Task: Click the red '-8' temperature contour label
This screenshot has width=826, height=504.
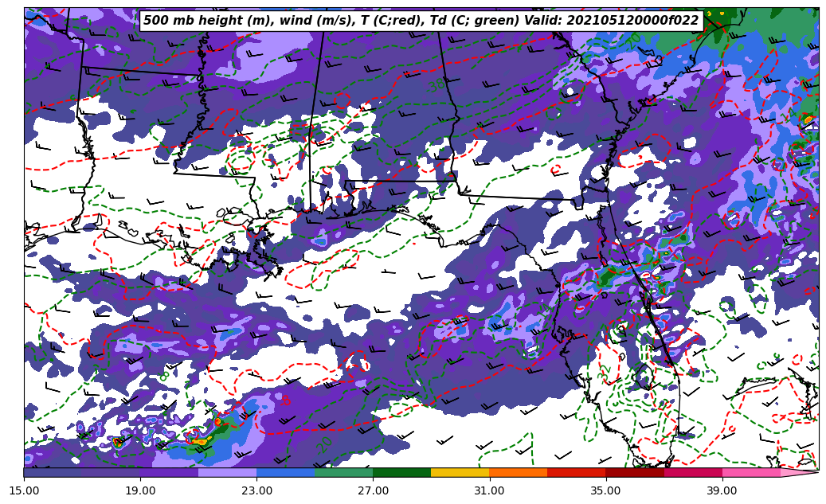Action: (285, 401)
